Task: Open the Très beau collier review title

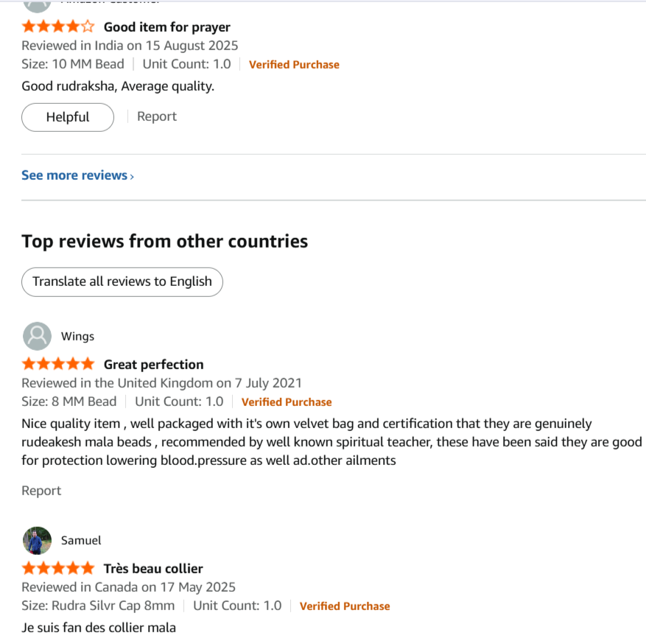Action: [x=153, y=568]
